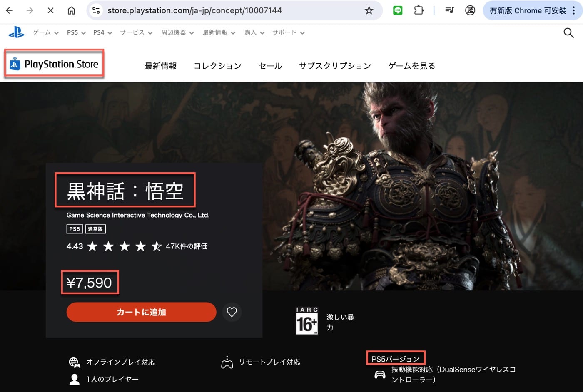Click the browser back arrow
Screen dimensions: 583x392
pos(10,10)
